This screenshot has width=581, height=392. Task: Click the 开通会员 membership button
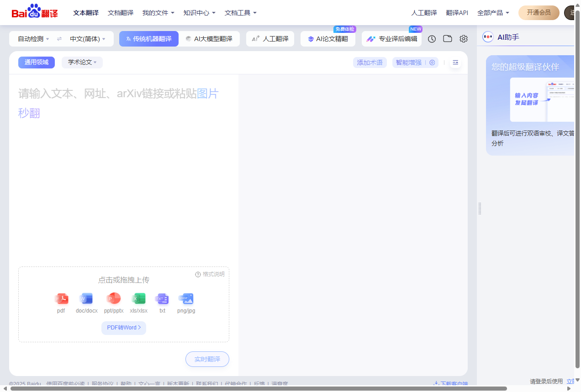(x=539, y=13)
